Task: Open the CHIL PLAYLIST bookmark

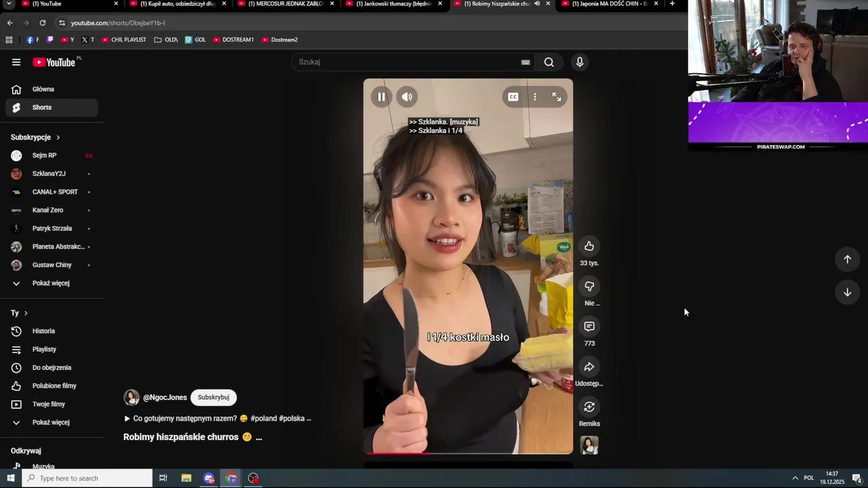Action: click(x=123, y=40)
